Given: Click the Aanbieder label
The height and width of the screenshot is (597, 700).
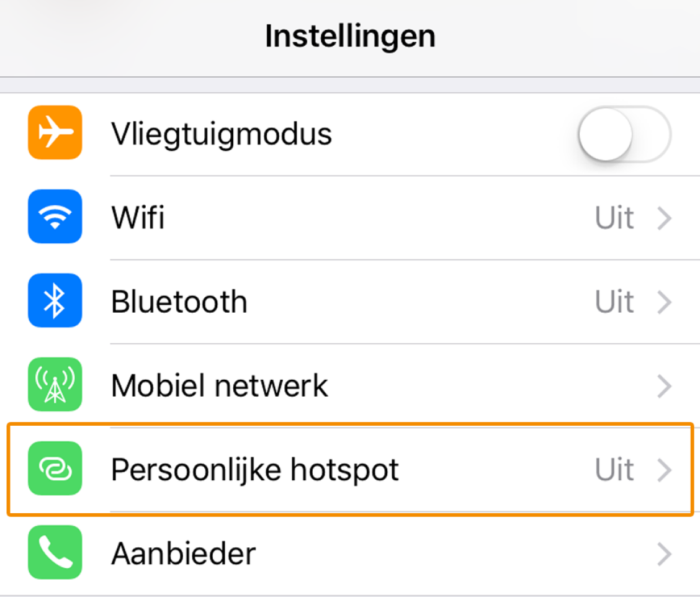Looking at the screenshot, I should point(183,553).
